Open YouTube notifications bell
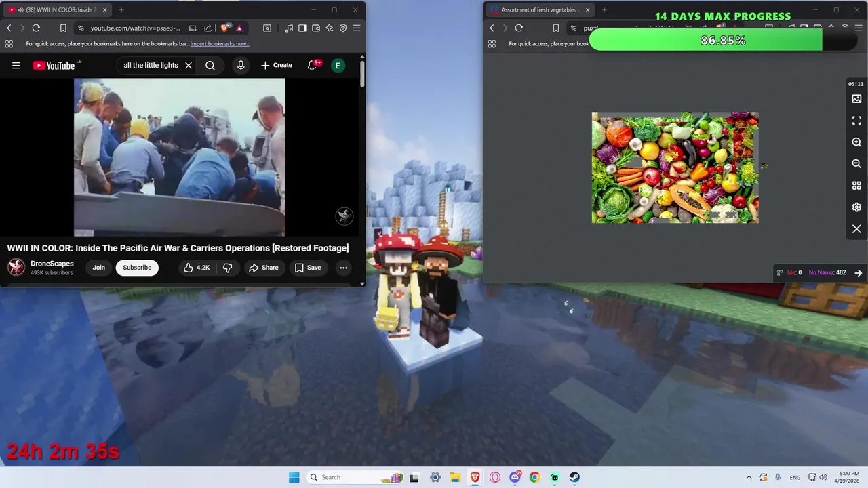 313,66
